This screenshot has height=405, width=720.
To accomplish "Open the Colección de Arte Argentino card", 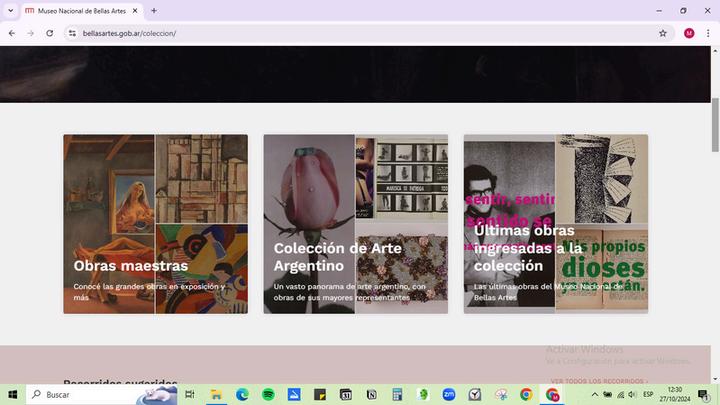I will (356, 224).
